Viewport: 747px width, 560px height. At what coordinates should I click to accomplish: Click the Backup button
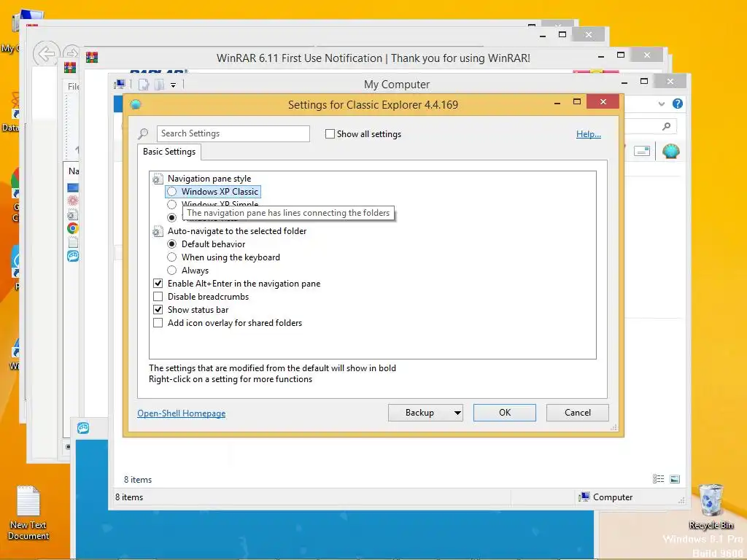coord(419,413)
